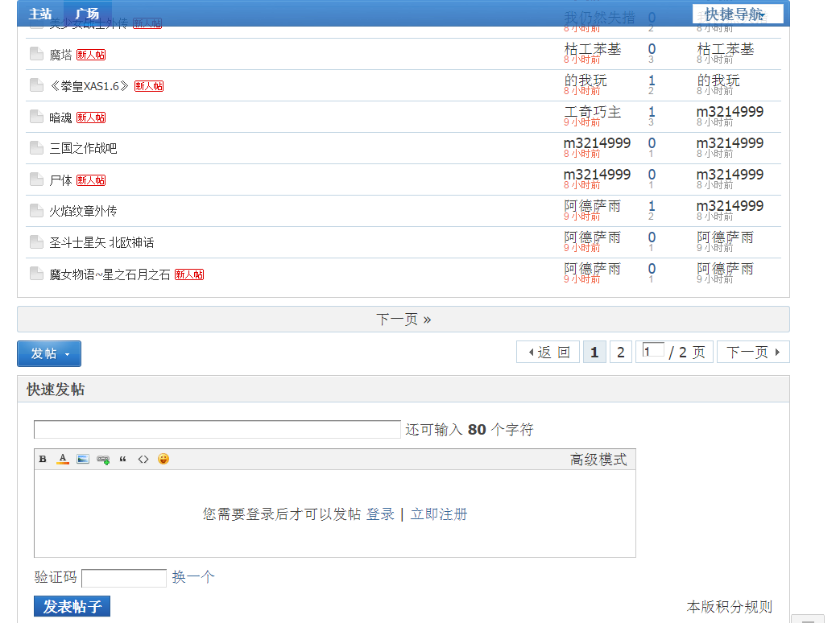Toggle bold formatting in the quick-post editor
Viewport: 840px width, 623px height.
(x=43, y=460)
